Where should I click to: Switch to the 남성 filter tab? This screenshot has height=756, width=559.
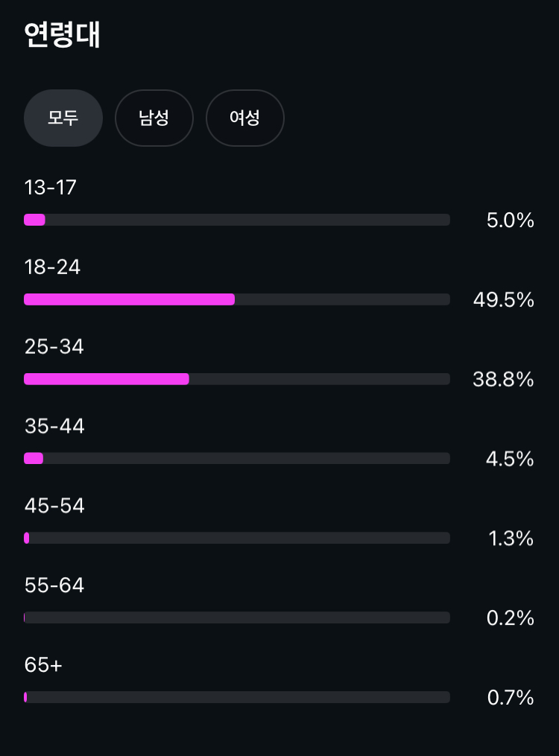pos(154,118)
